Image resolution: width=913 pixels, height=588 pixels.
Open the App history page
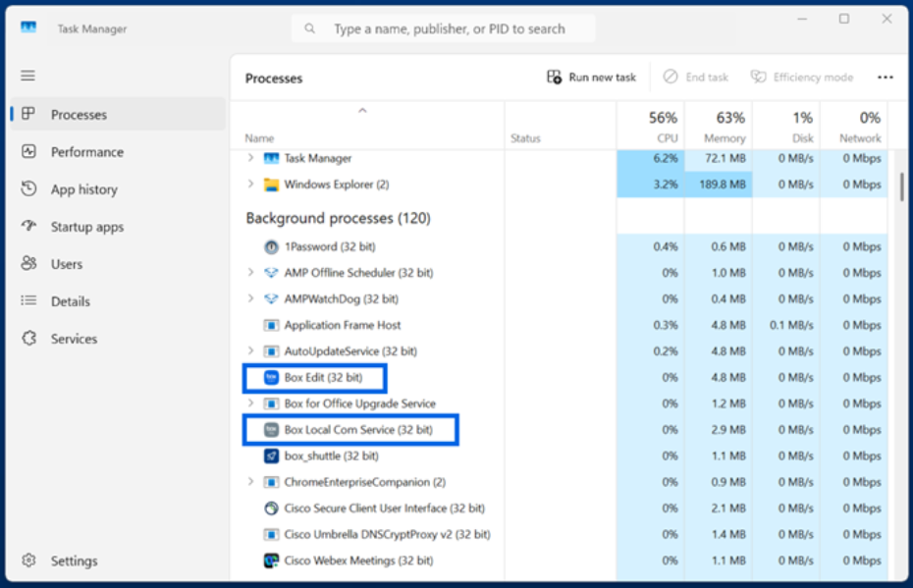pos(118,189)
